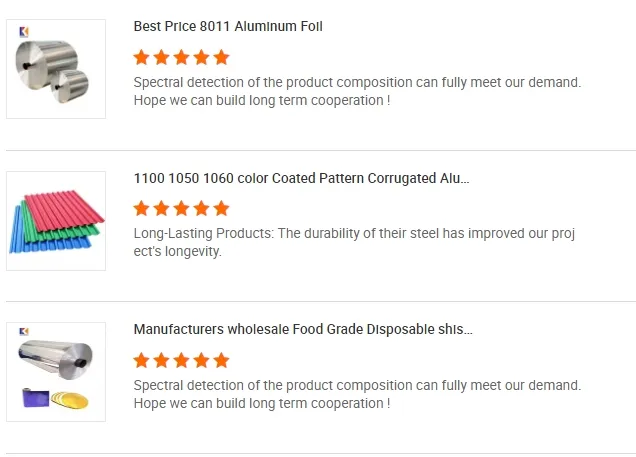Click the 'Long-Lasting Products' review text

point(355,242)
